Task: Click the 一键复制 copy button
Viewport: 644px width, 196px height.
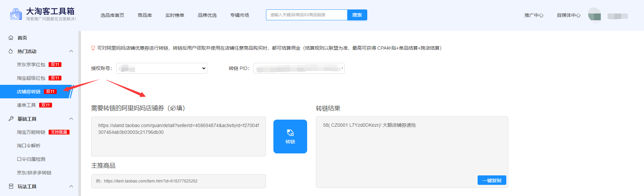Action: 492,180
